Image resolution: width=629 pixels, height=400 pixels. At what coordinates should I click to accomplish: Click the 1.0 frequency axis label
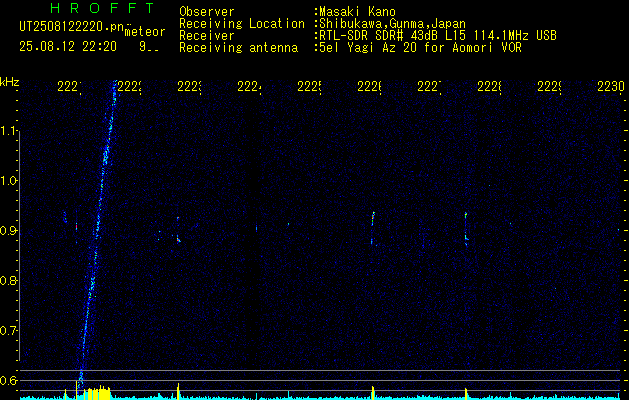[x=8, y=181]
